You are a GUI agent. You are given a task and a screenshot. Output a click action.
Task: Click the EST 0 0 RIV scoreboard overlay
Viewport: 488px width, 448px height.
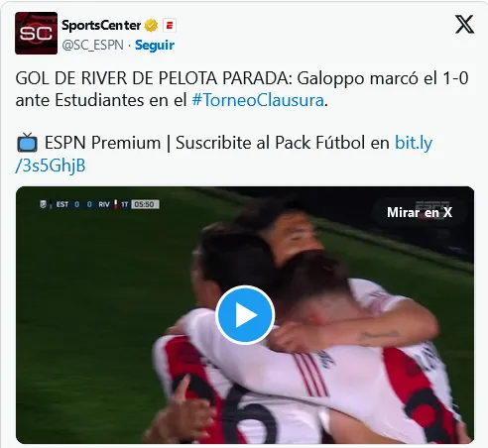(x=99, y=204)
